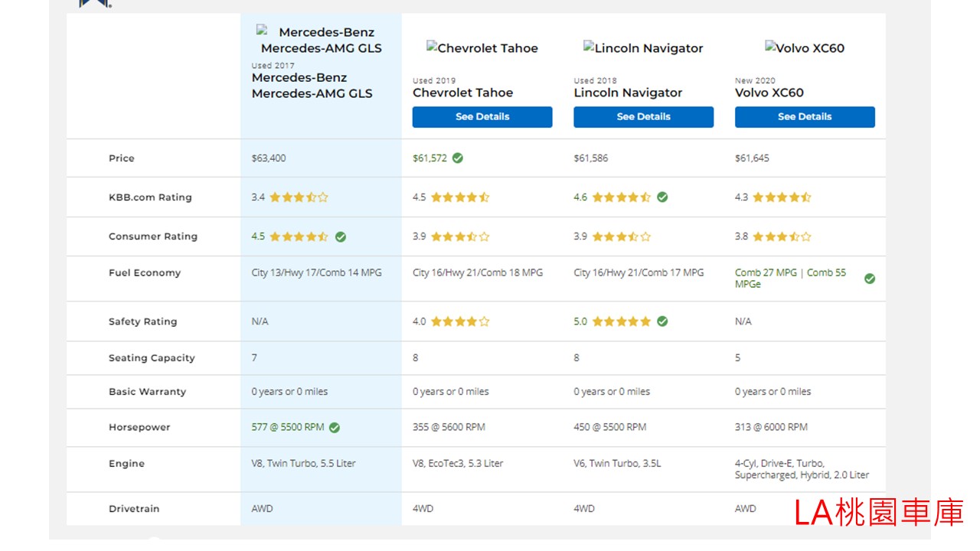The width and height of the screenshot is (980, 551).
Task: Click the Mercedes-Benz Consumer Rating stars
Action: (299, 236)
